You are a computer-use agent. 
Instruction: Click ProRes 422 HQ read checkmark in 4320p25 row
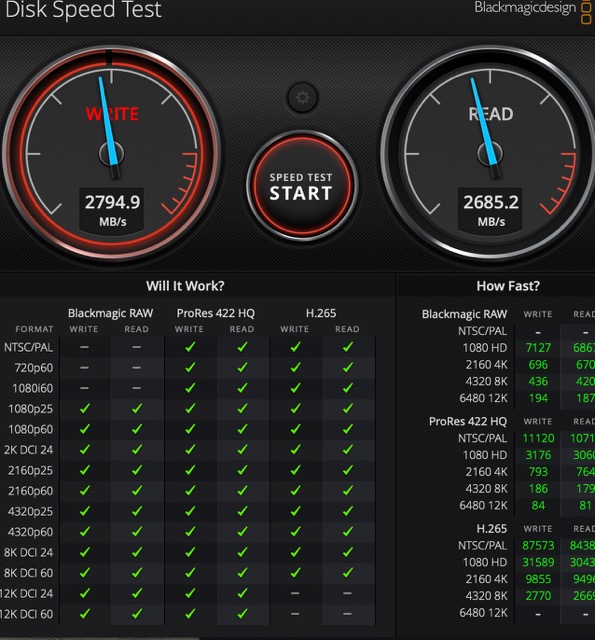click(242, 511)
